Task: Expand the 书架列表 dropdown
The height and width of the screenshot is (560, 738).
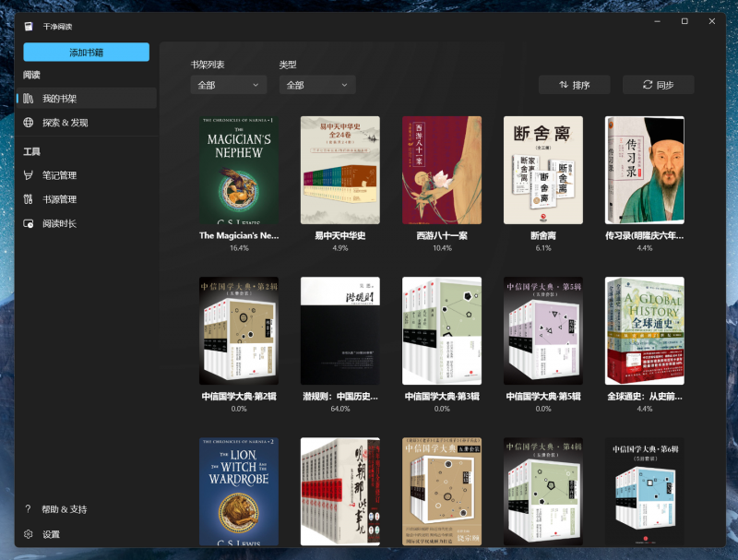Action: (x=229, y=85)
